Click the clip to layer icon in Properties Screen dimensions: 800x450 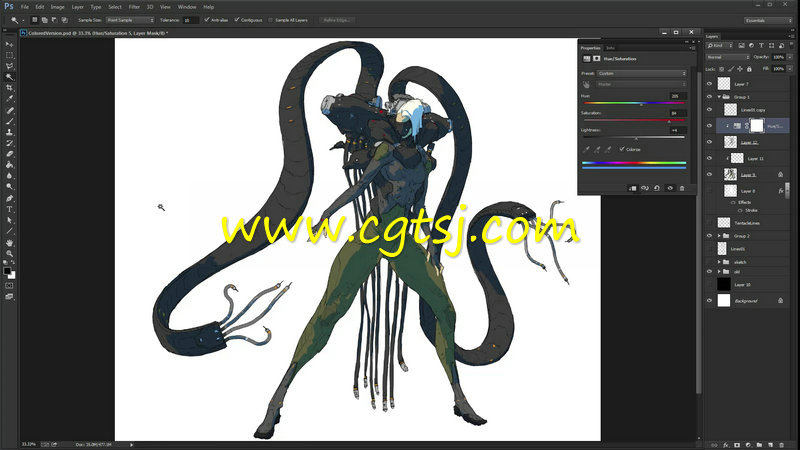click(x=633, y=188)
